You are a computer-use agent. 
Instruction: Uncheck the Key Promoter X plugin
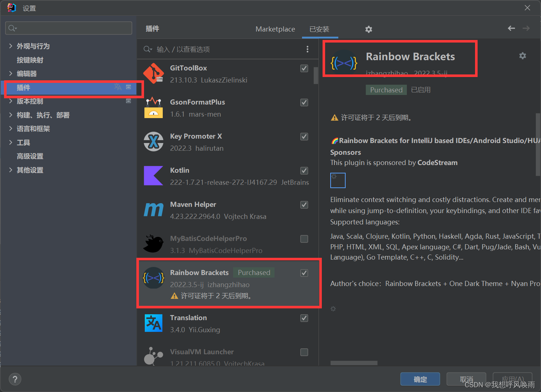tap(304, 136)
